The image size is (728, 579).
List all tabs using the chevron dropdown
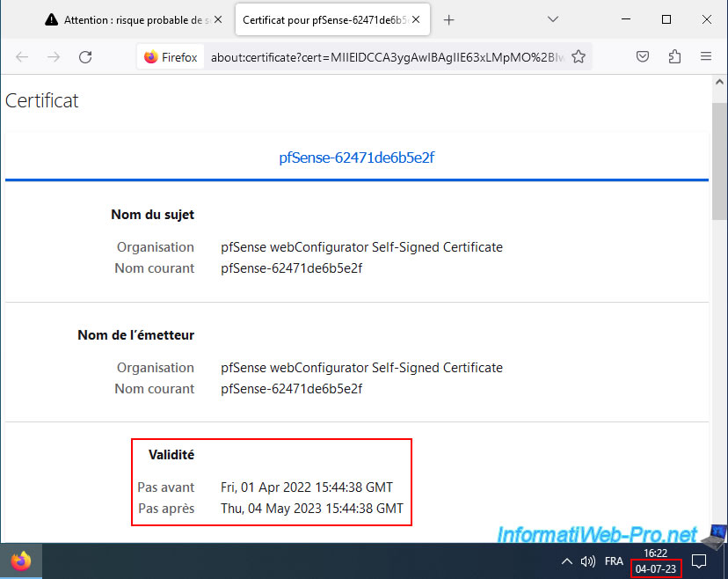(552, 19)
